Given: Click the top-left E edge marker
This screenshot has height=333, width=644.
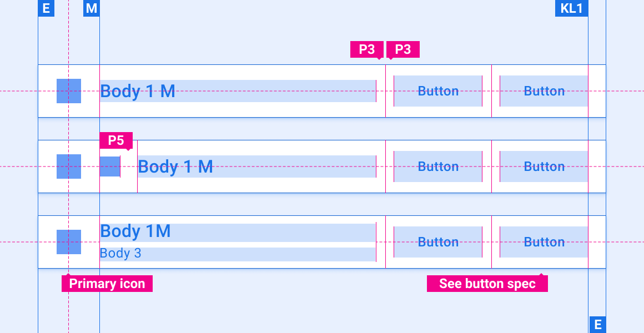Looking at the screenshot, I should pos(46,8).
